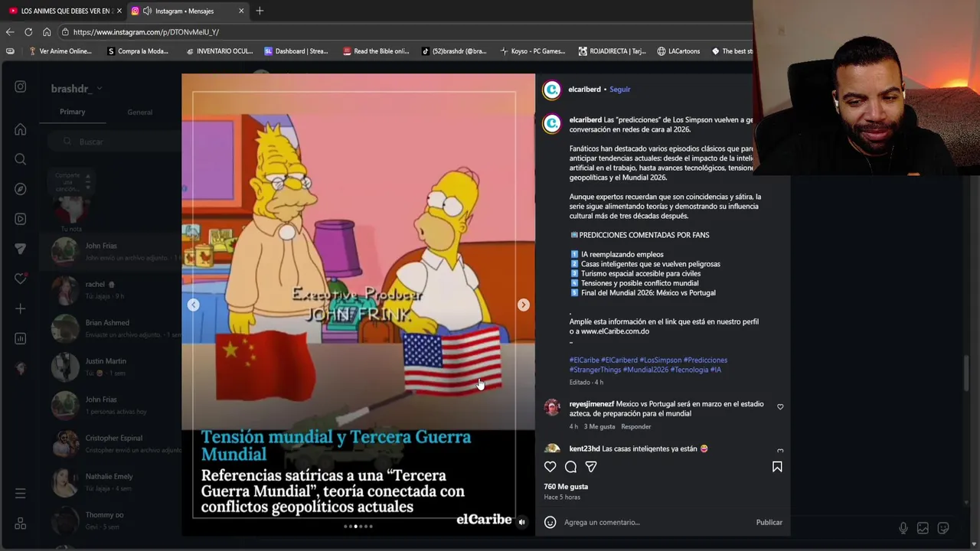Select the General messages tab

coord(140,112)
